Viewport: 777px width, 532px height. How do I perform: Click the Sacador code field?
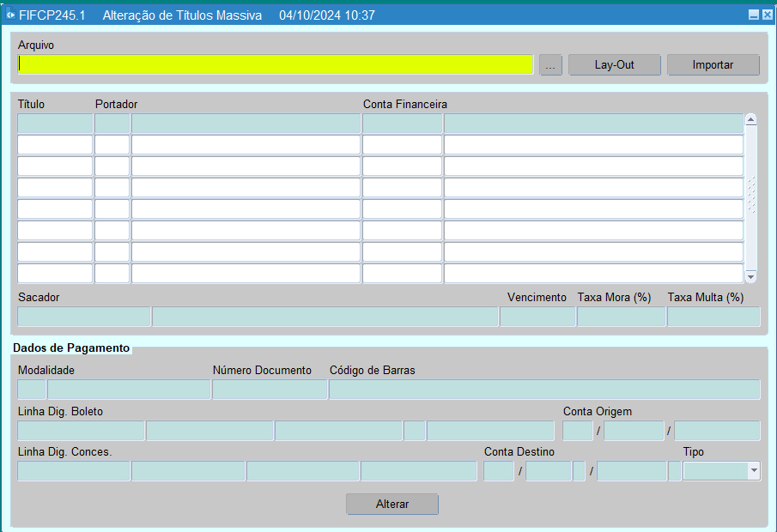[x=84, y=317]
